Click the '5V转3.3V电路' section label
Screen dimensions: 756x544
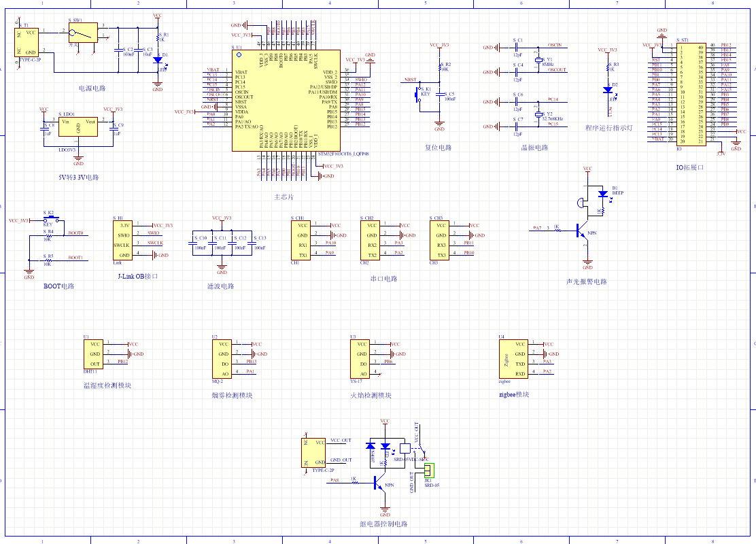tap(79, 177)
